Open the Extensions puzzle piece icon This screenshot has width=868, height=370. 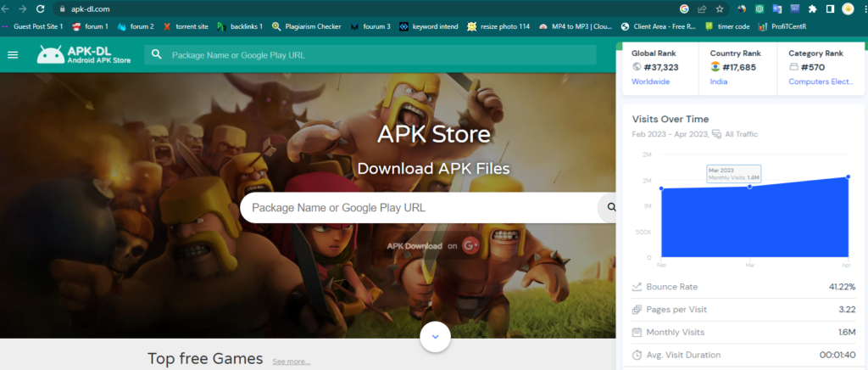click(813, 8)
